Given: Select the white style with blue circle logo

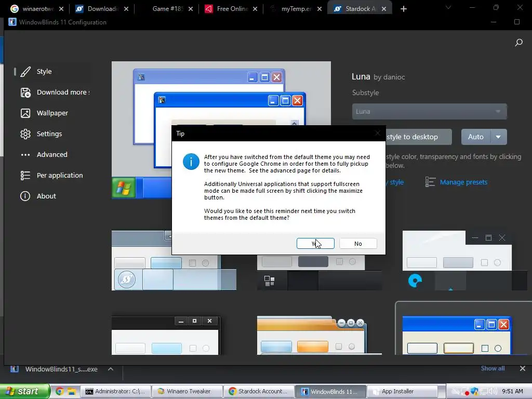Looking at the screenshot, I should (465, 261).
